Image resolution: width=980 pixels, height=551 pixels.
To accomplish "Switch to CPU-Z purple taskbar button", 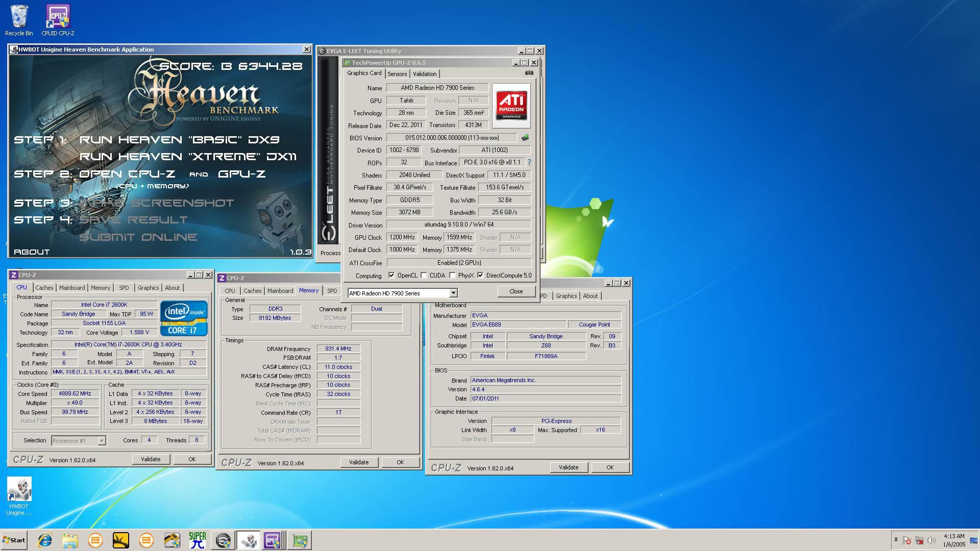I will click(x=274, y=540).
